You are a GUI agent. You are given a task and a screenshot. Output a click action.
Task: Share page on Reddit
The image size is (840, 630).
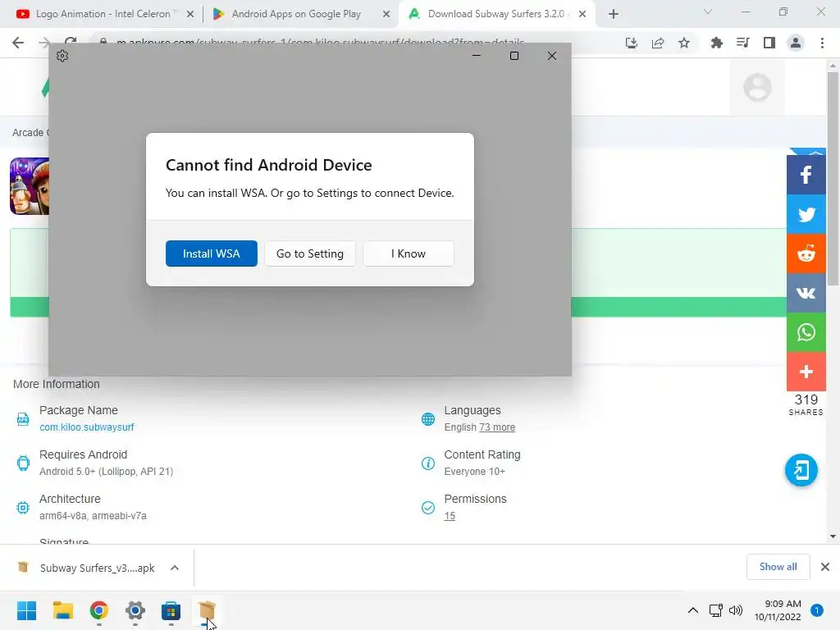click(x=806, y=253)
